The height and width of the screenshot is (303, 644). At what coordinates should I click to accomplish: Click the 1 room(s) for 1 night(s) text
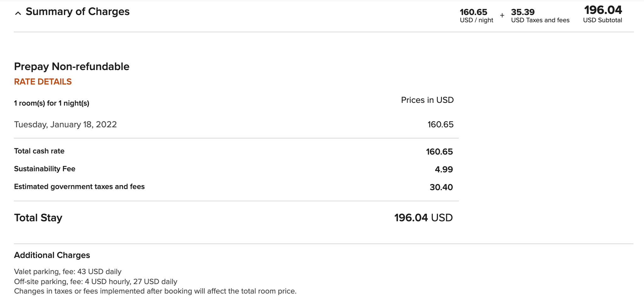tap(51, 103)
